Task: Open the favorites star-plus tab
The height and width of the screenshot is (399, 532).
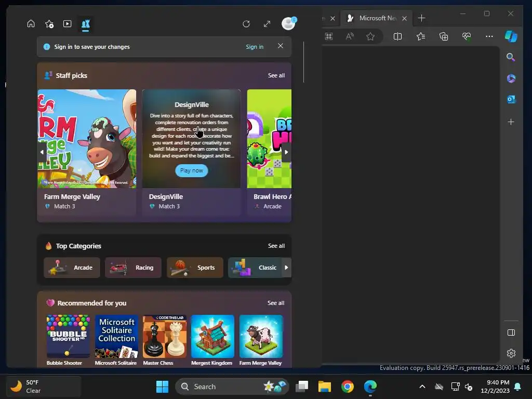Action: pyautogui.click(x=49, y=24)
